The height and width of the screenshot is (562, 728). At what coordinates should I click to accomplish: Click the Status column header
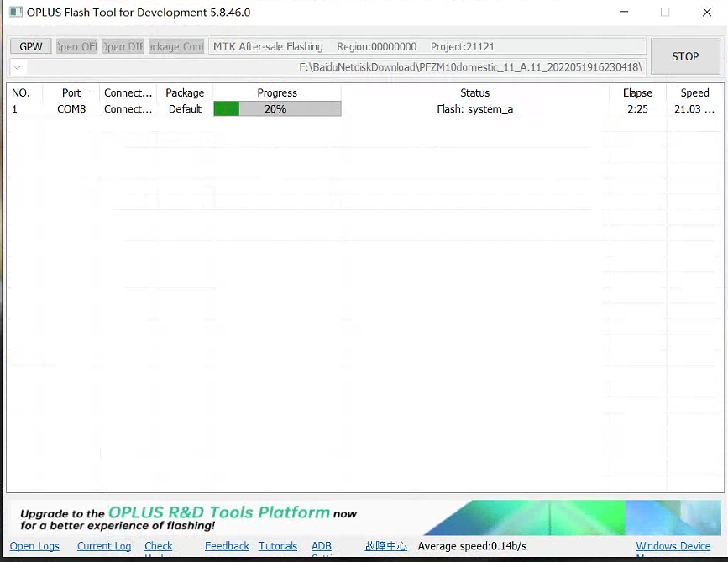pos(475,93)
